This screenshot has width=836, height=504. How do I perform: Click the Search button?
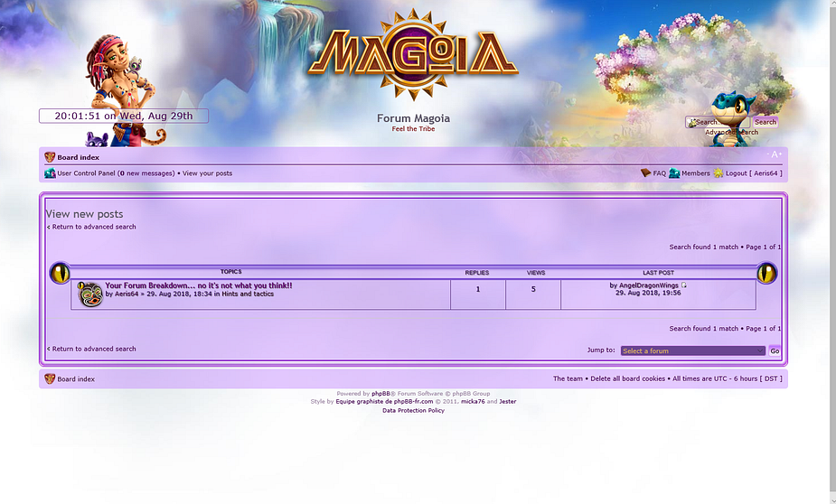(766, 122)
